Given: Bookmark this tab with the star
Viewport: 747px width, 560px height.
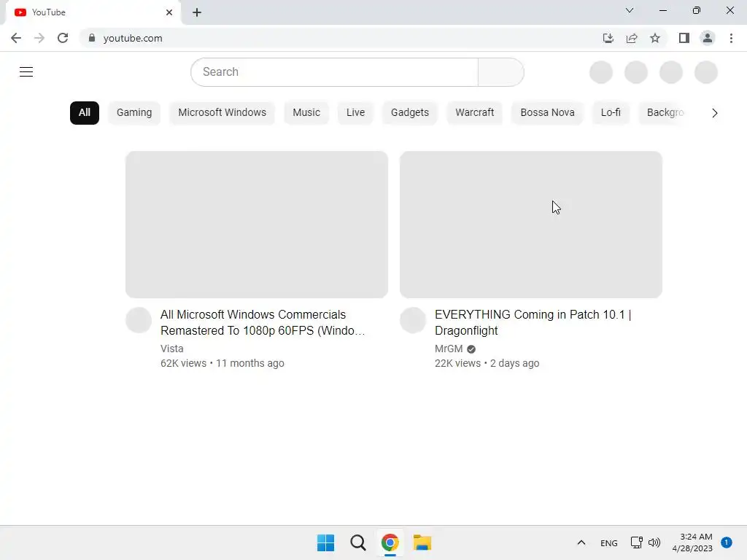Looking at the screenshot, I should pyautogui.click(x=655, y=38).
